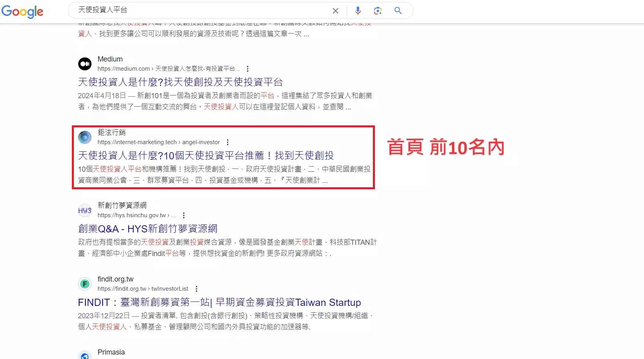Click the Medium site favicon

[x=85, y=63]
